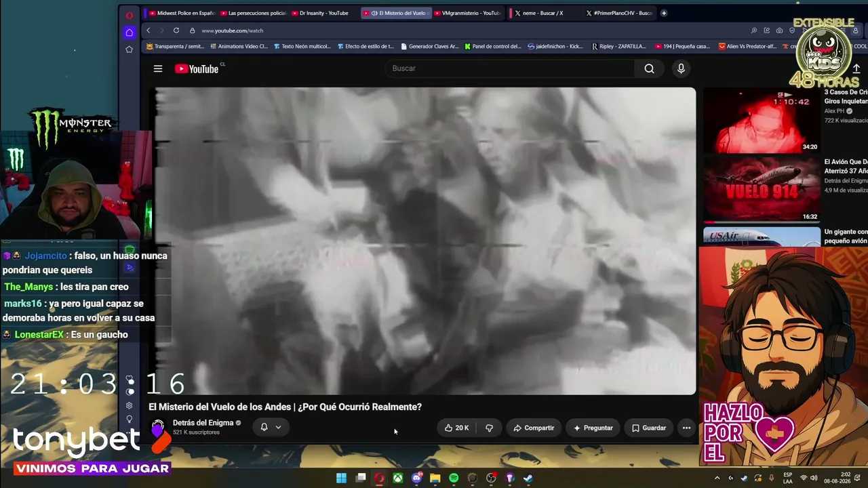This screenshot has height=488, width=868.
Task: Open the Animations Video Cl... bookmark
Action: 239,47
